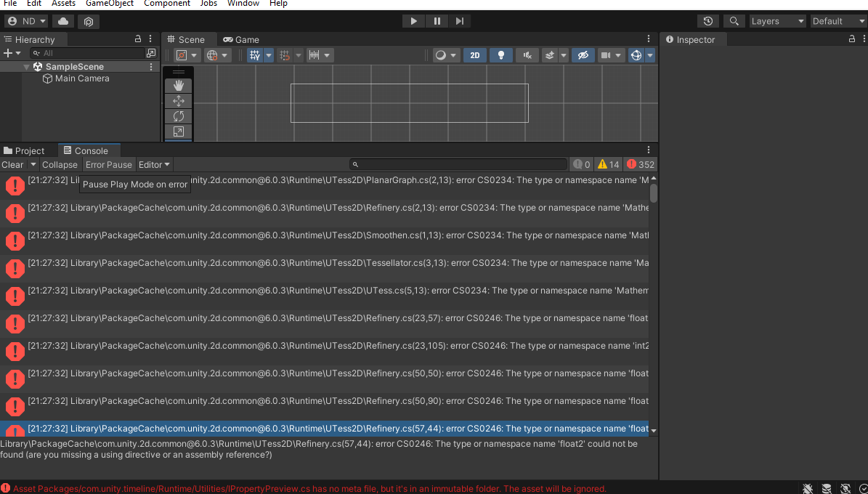Click the Console search input field
The height and width of the screenshot is (494, 868).
point(458,164)
